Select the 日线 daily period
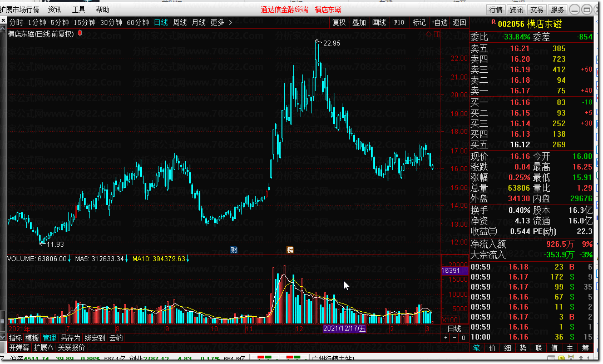Screen dimensions: 603x364 click(161, 23)
